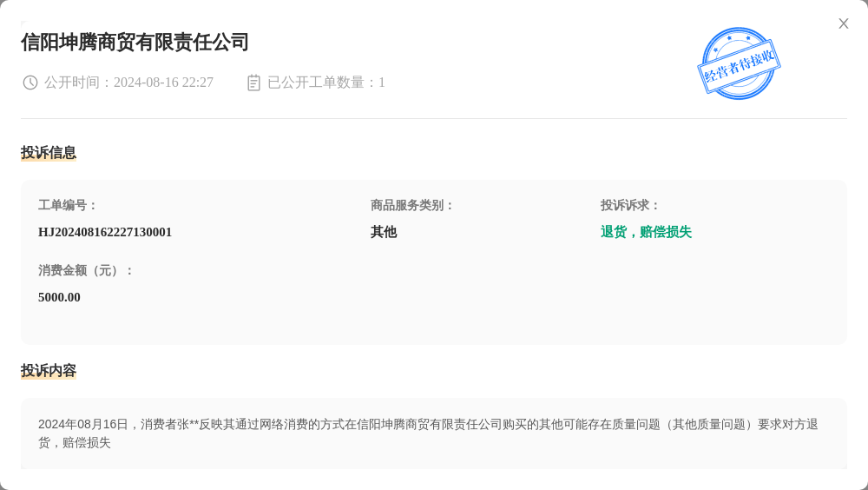This screenshot has height=490, width=868.
Task: Click the work order number HJ202408162227130001
Action: coord(105,232)
